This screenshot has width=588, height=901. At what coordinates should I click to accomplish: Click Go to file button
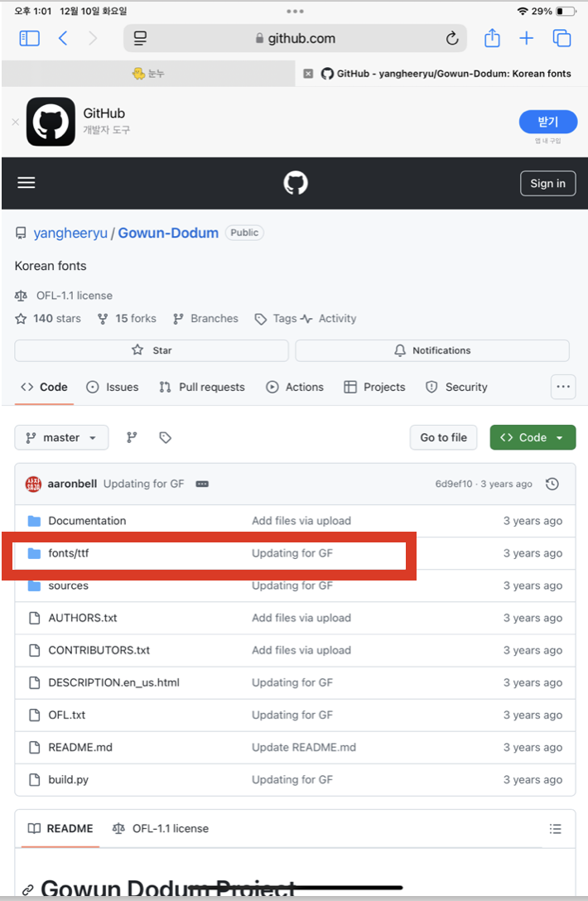pyautogui.click(x=443, y=438)
